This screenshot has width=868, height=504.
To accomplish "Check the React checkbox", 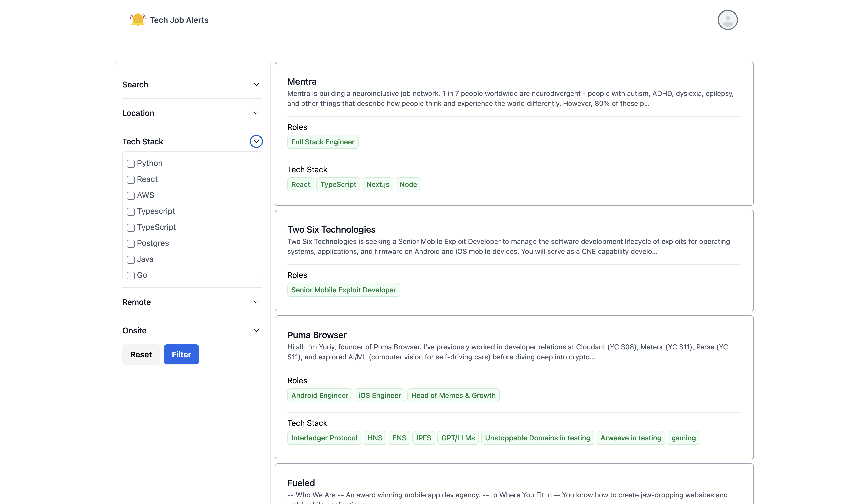I will tap(131, 180).
